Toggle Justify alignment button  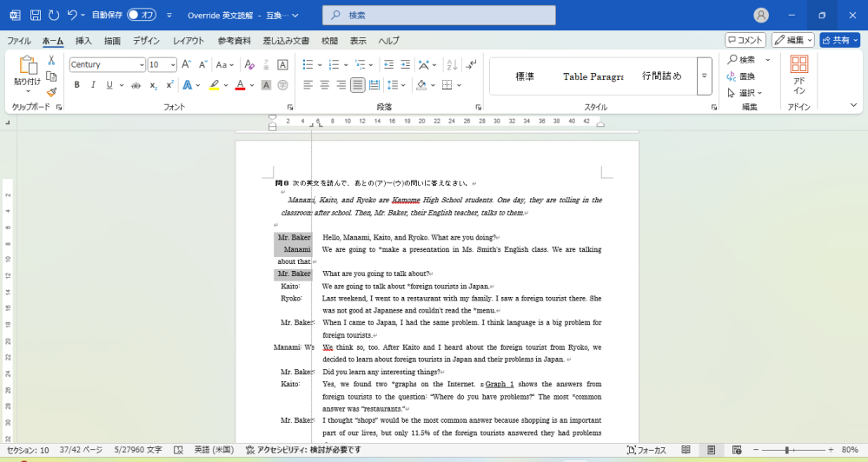(358, 85)
